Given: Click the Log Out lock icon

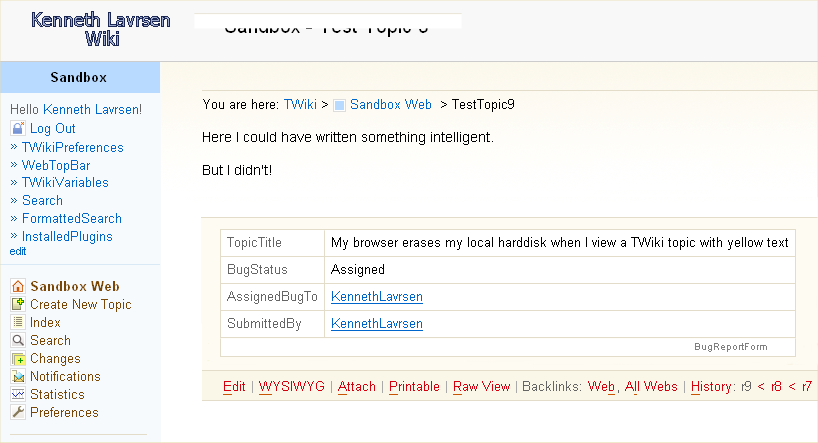Looking at the screenshot, I should [18, 128].
